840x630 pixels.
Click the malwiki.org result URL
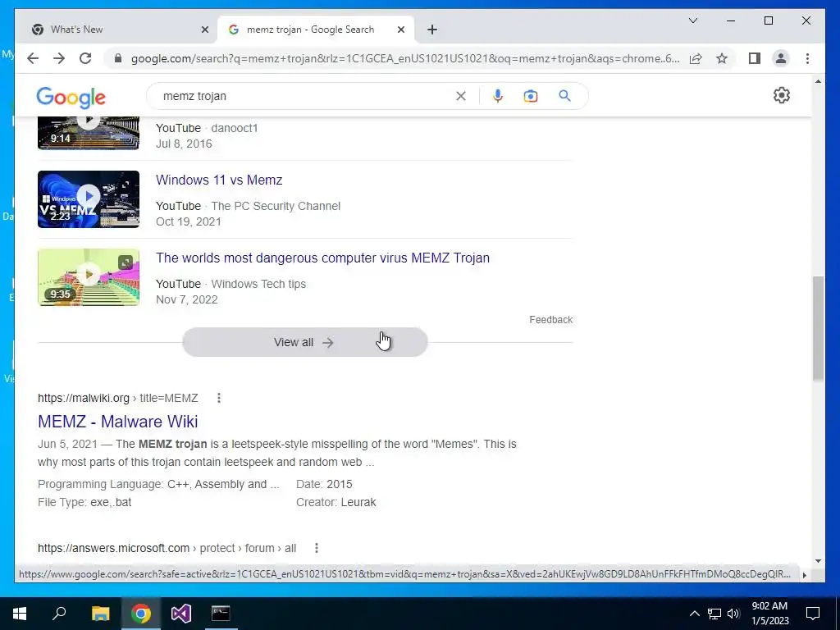coord(118,398)
